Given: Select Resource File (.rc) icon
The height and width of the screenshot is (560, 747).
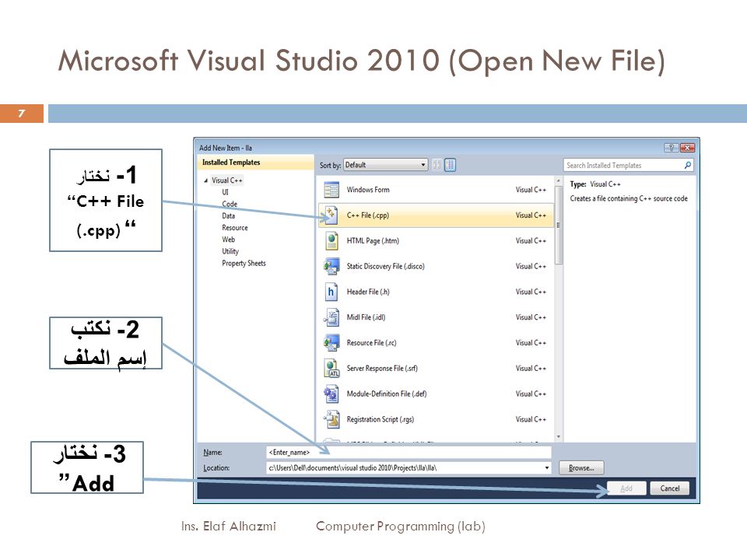Looking at the screenshot, I should coord(331,343).
